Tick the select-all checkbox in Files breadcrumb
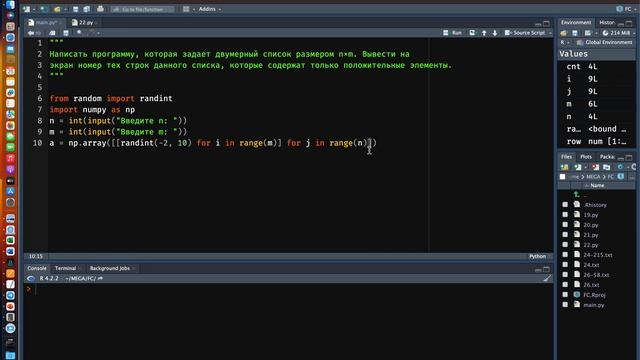Screen dimensions: 640x360 click(x=562, y=177)
